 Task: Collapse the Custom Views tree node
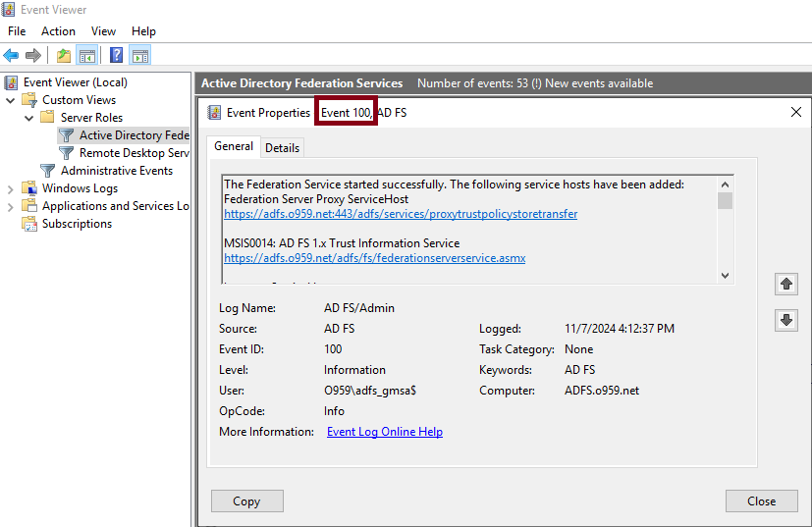11,100
